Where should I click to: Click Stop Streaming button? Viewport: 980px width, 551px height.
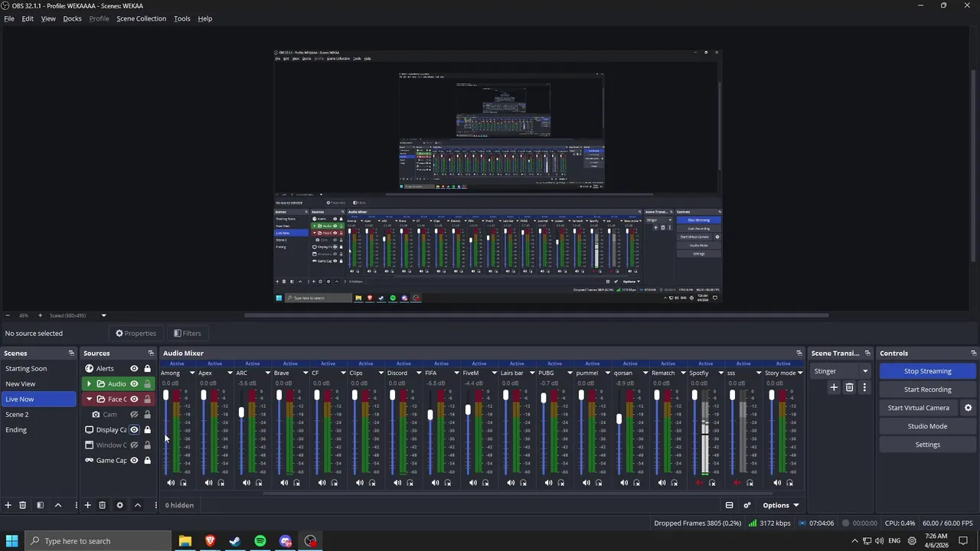tap(927, 371)
